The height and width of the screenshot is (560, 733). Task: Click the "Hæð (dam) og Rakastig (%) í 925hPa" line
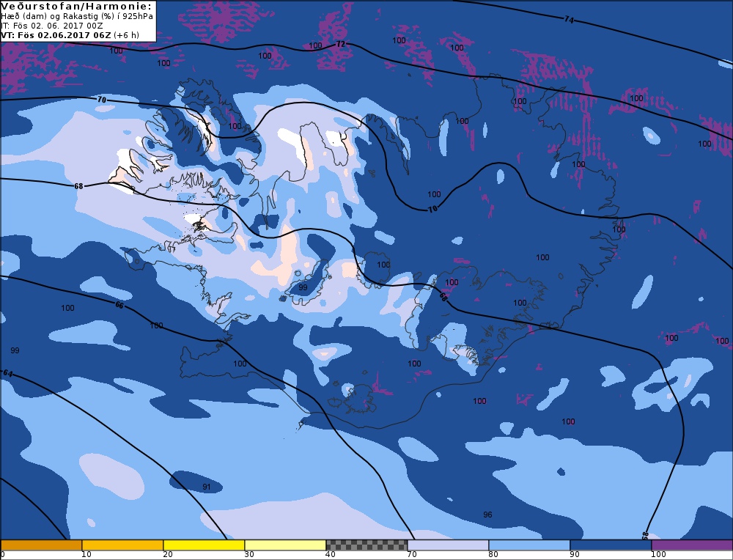click(x=77, y=16)
